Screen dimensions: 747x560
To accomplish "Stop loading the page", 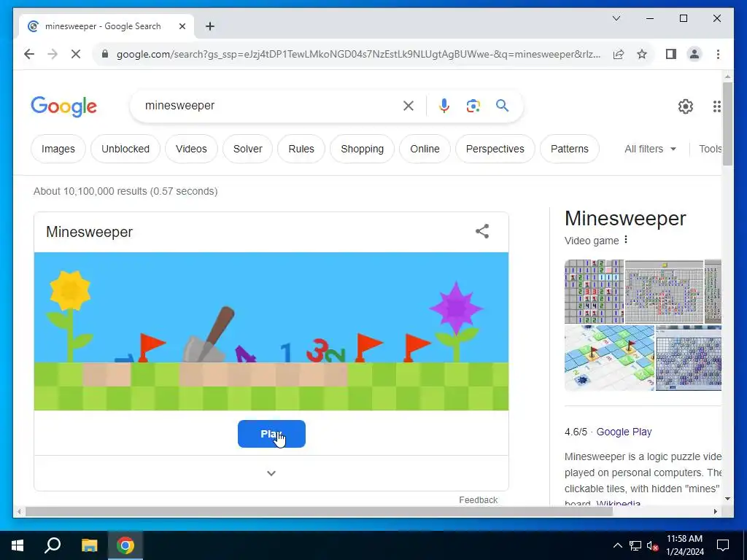I will (76, 54).
